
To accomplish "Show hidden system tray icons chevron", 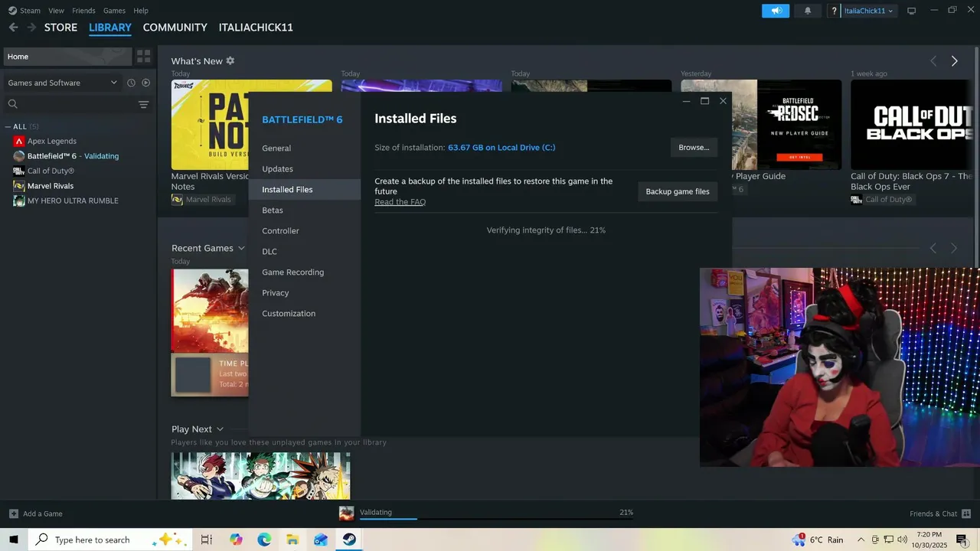I will (x=861, y=540).
